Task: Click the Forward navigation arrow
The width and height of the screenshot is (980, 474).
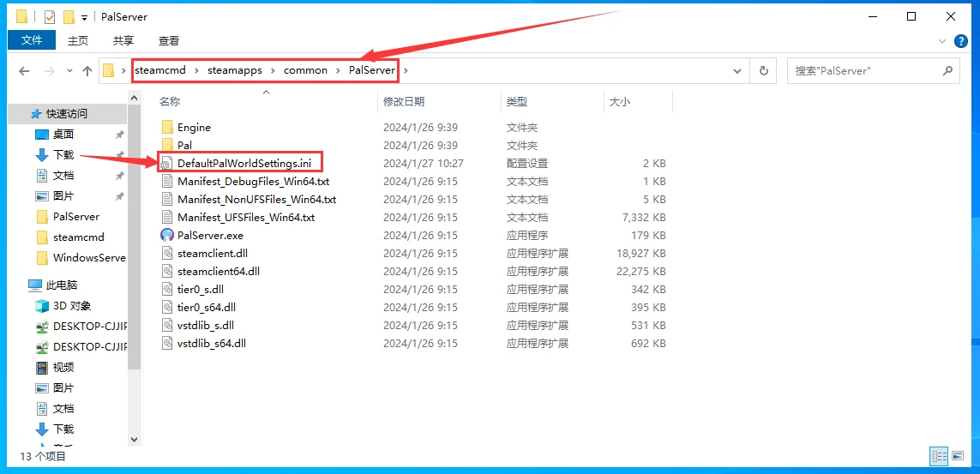Action: coord(50,71)
